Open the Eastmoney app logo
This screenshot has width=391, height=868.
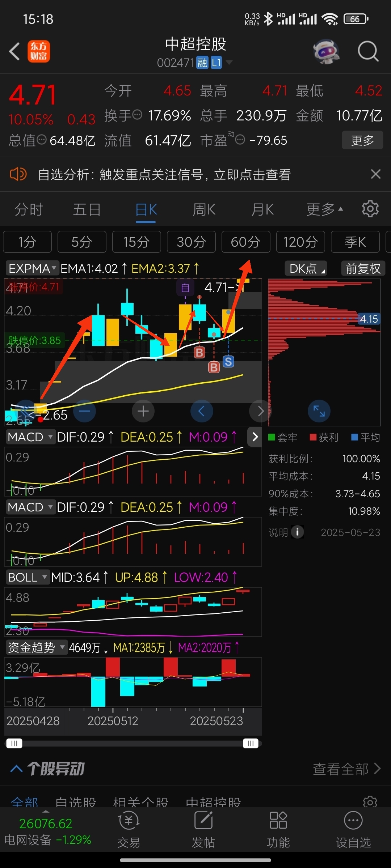pos(39,51)
